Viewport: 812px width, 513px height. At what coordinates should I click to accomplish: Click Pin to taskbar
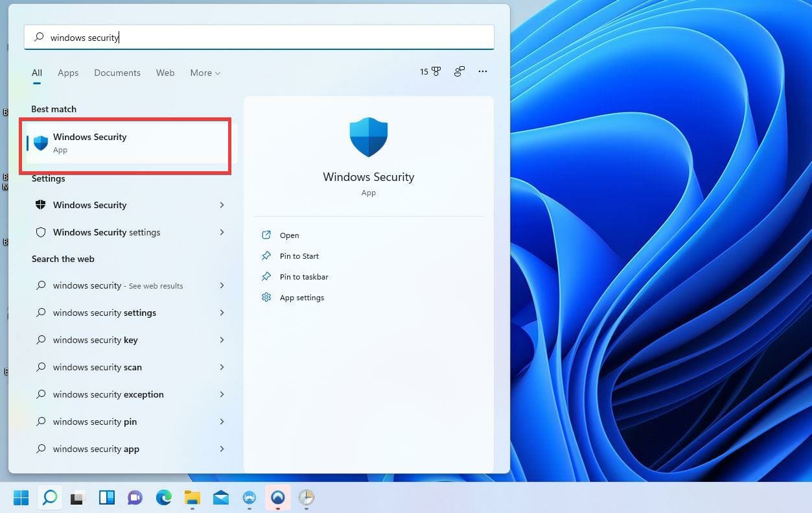(x=304, y=277)
